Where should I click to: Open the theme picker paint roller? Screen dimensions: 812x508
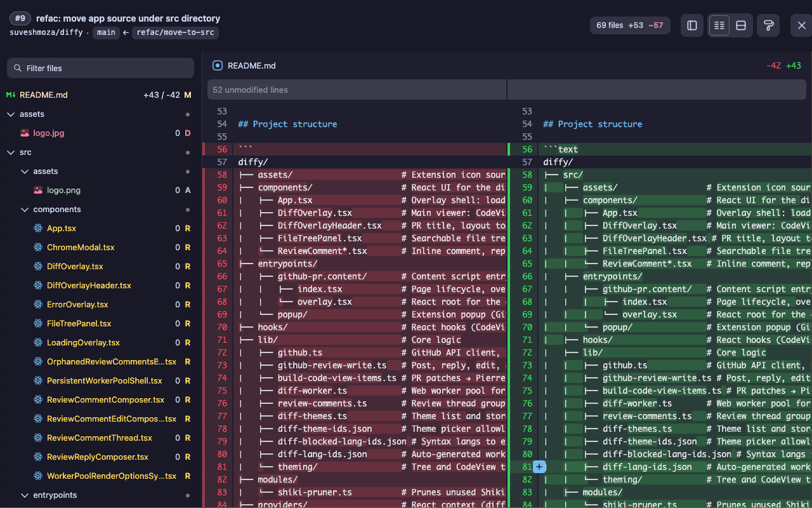pyautogui.click(x=768, y=25)
